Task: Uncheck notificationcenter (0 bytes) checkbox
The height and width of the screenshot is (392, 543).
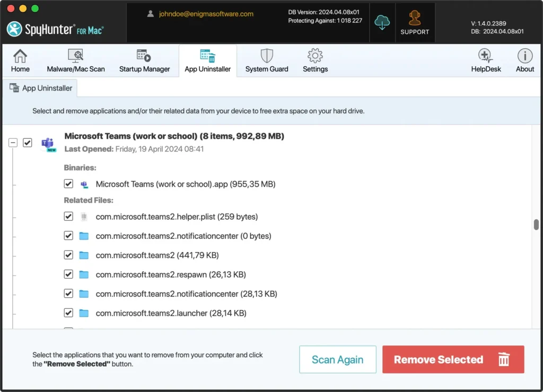Action: point(68,236)
